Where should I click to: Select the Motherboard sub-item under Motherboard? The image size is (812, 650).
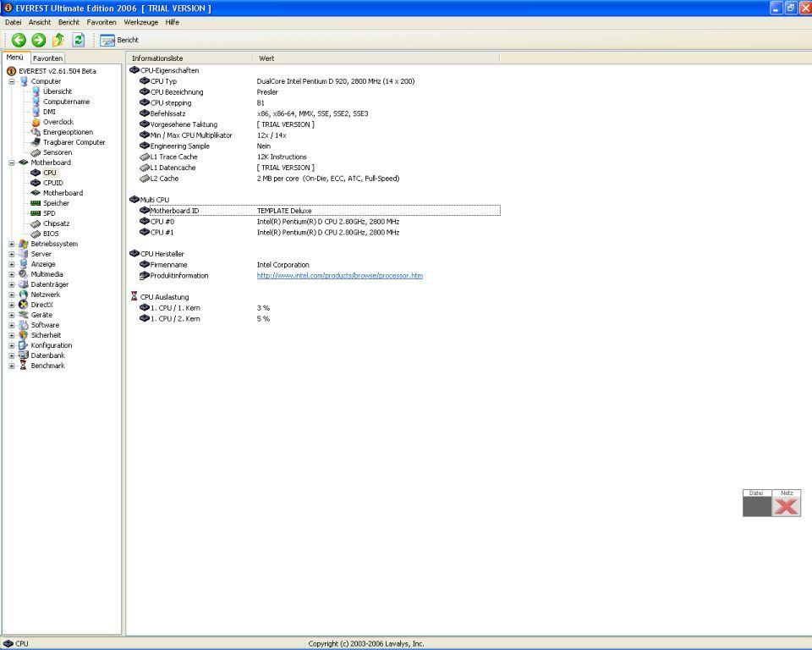(63, 193)
